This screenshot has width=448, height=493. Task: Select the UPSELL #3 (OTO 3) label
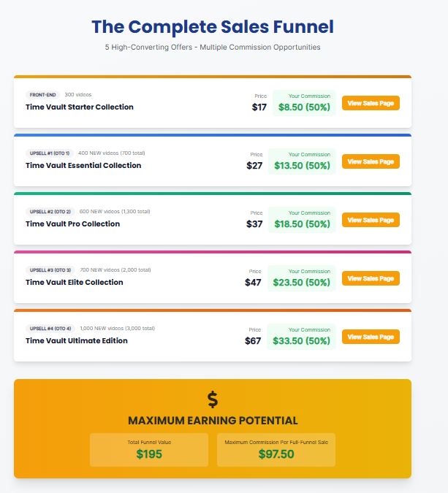(x=50, y=270)
